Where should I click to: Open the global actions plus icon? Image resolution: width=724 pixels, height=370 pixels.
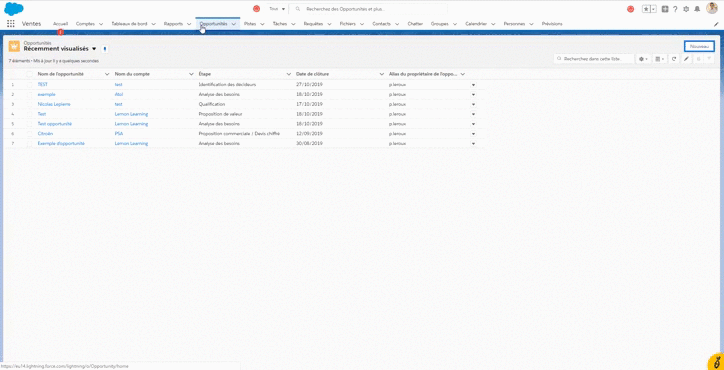coord(665,9)
